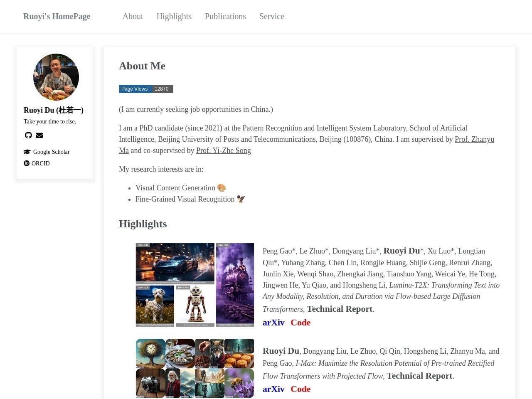Click the Google Scholar graduation cap icon
The width and height of the screenshot is (532, 399).
coord(27,152)
